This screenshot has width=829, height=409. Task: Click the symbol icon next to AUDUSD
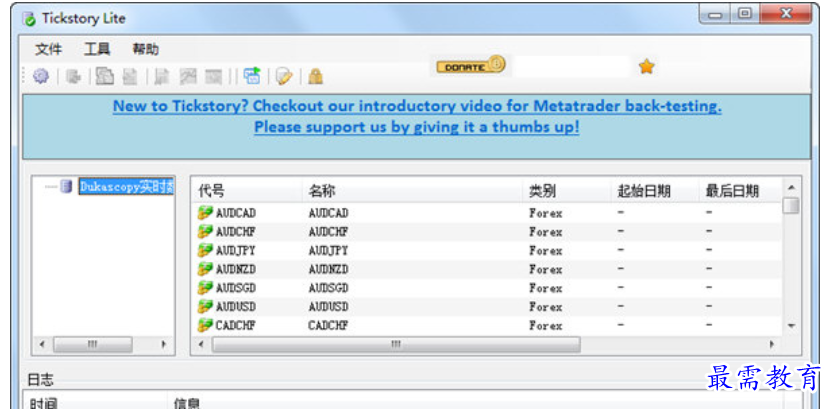[205, 307]
